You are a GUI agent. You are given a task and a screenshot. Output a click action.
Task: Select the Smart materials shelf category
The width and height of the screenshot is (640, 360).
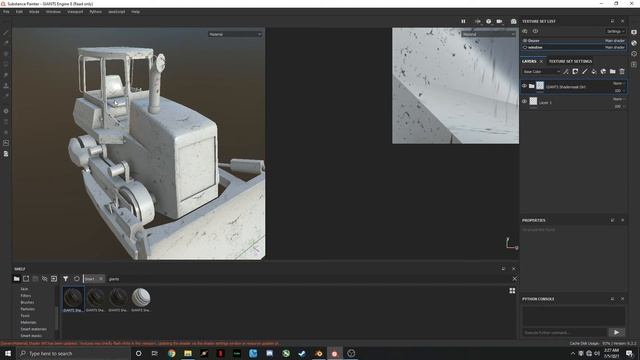click(33, 329)
